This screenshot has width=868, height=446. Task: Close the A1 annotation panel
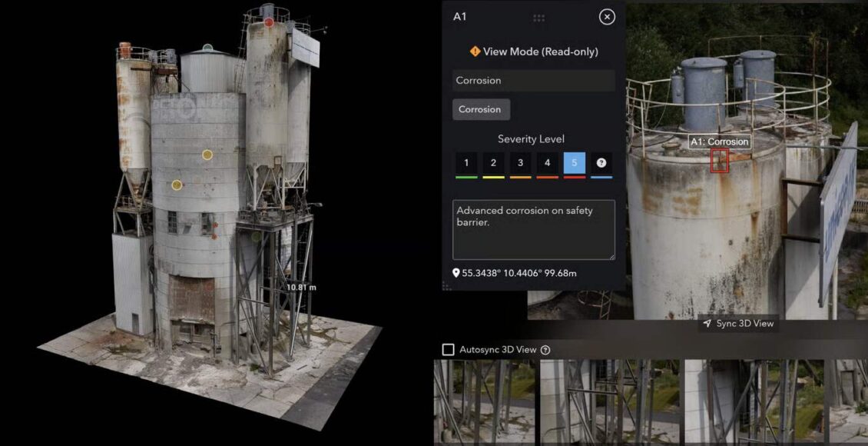pos(607,17)
